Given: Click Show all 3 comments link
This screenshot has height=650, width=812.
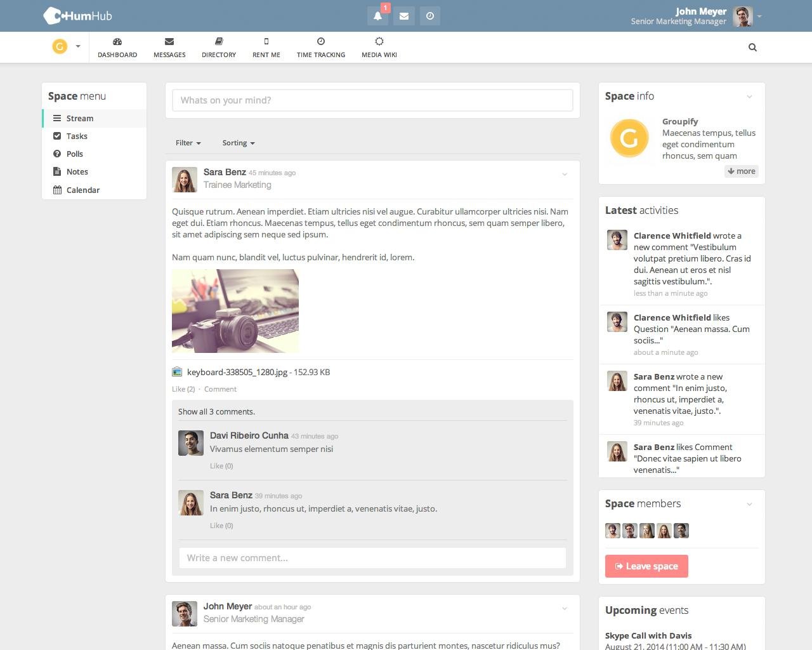Looking at the screenshot, I should point(216,411).
